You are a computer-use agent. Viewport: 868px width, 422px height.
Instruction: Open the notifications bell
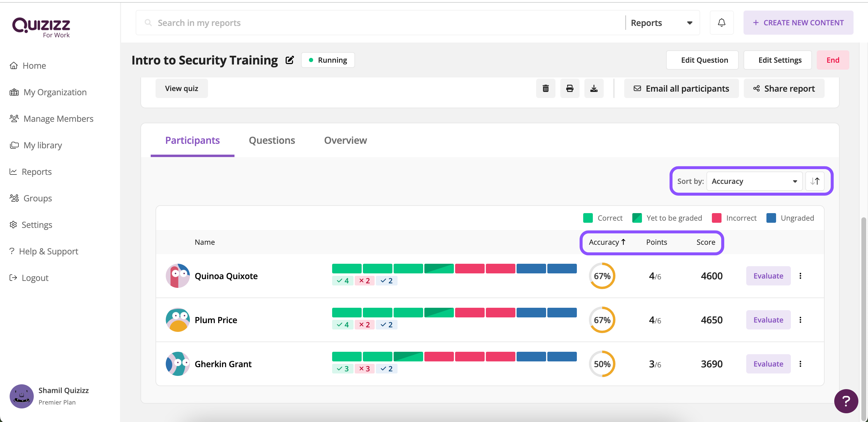(722, 23)
